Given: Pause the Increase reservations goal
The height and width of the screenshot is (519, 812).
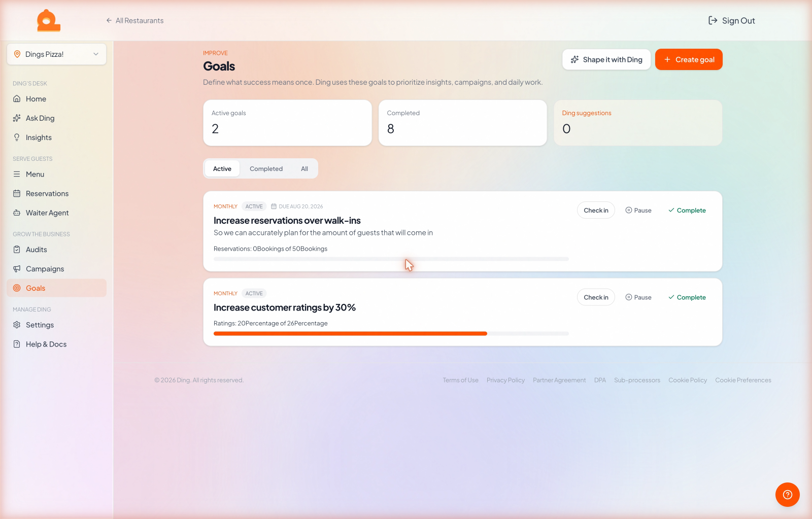Looking at the screenshot, I should click(x=638, y=210).
